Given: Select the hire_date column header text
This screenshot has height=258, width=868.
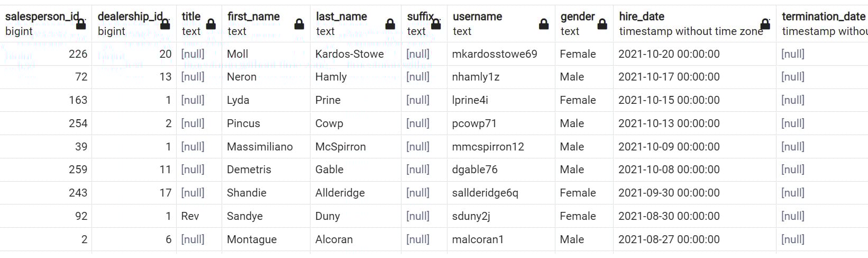Looking at the screenshot, I should pos(642,16).
